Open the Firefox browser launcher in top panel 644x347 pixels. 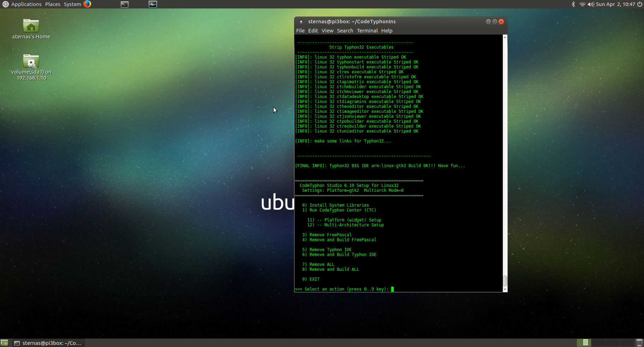tap(87, 4)
